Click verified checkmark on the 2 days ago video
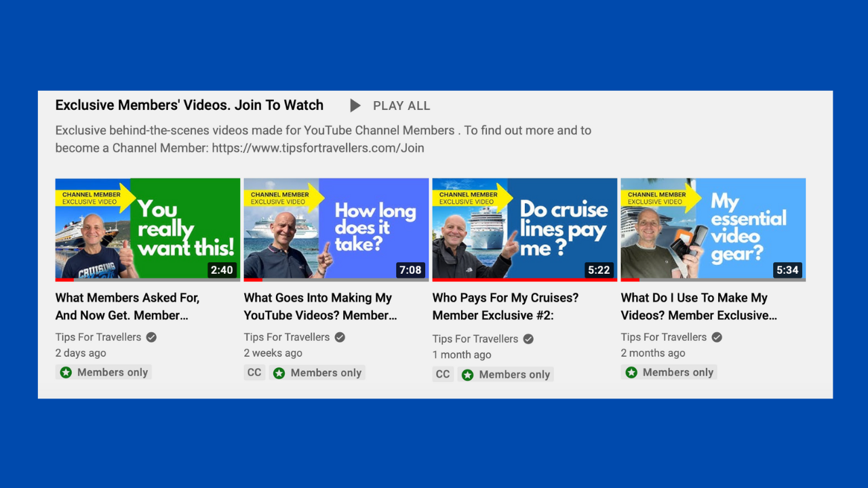Image resolution: width=868 pixels, height=488 pixels. tap(151, 337)
